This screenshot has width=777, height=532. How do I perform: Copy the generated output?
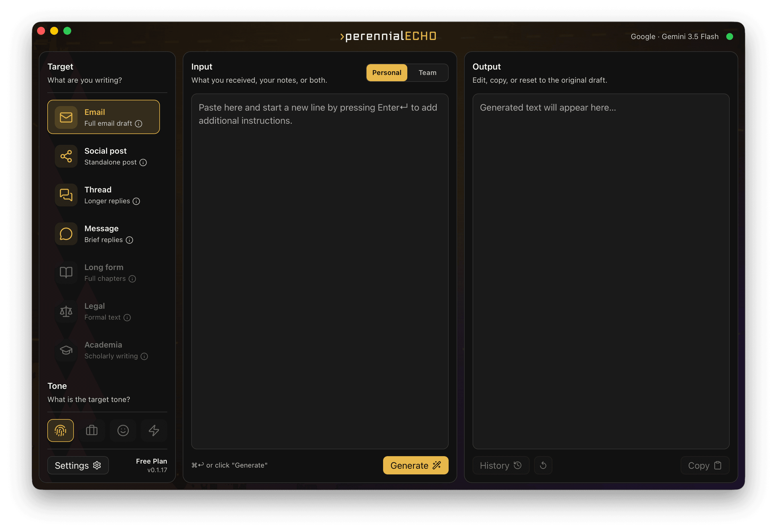[705, 465]
